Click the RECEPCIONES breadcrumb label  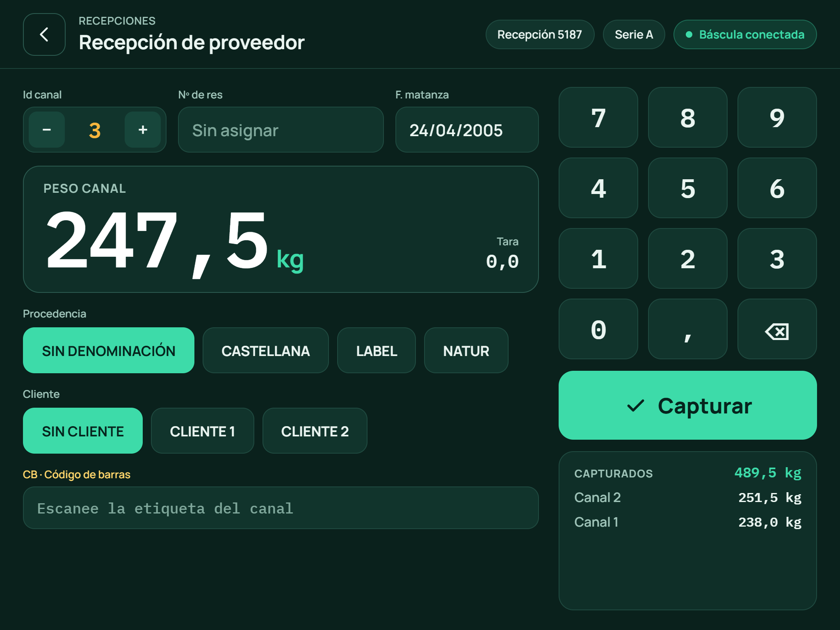117,21
